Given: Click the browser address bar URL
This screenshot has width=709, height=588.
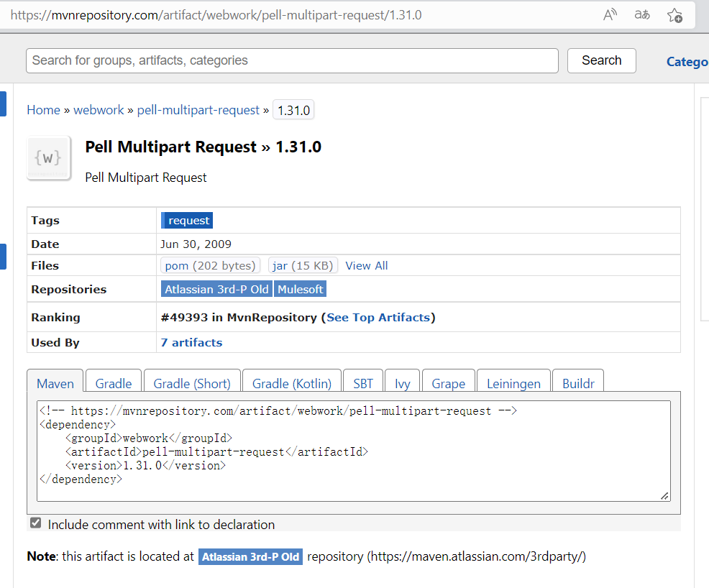Looking at the screenshot, I should tap(216, 15).
